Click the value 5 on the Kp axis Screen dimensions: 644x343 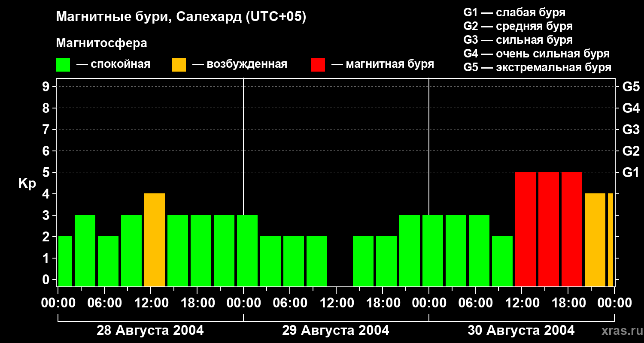pyautogui.click(x=47, y=172)
